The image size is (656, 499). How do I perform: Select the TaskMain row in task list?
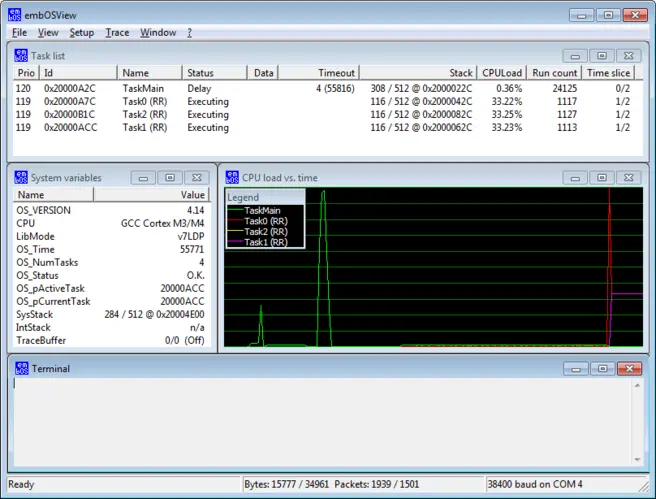(149, 88)
